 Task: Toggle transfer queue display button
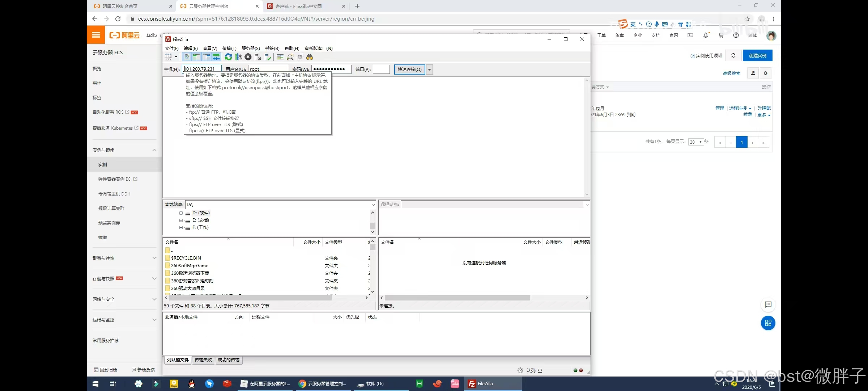(x=216, y=57)
